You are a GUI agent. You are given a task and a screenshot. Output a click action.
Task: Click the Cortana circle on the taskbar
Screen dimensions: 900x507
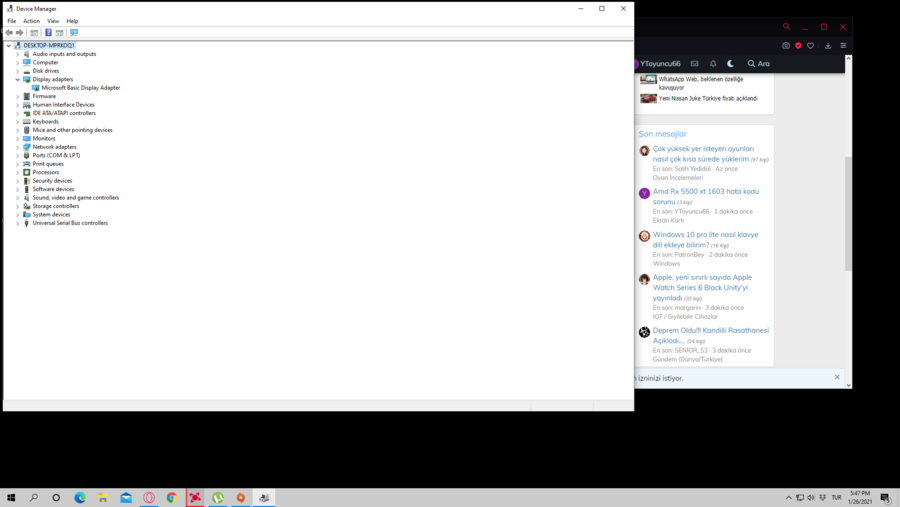click(x=56, y=498)
